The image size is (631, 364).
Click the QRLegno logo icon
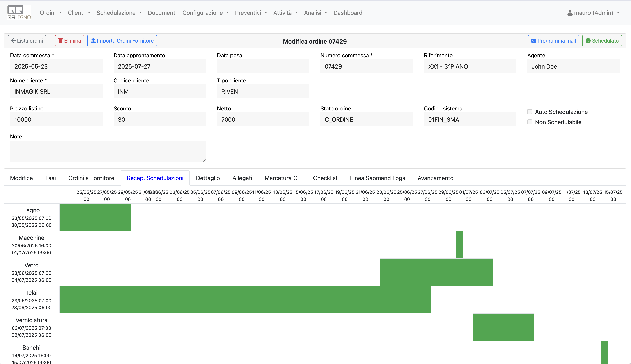(19, 12)
